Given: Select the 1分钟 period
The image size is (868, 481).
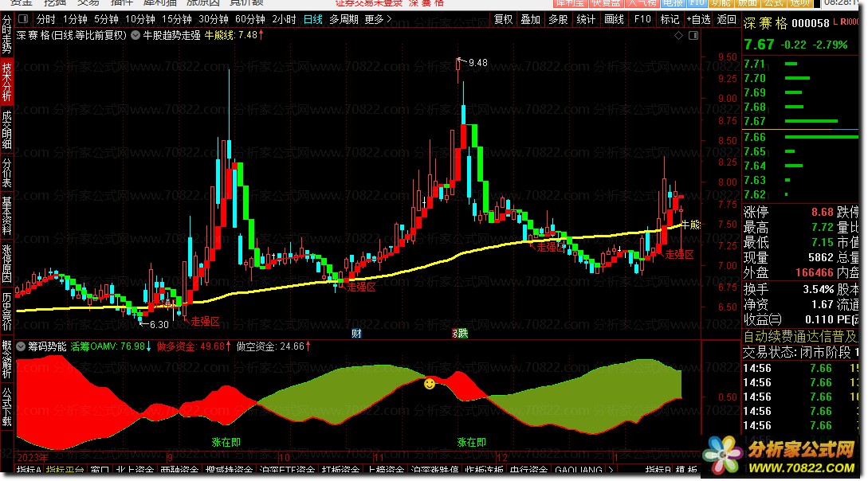Looking at the screenshot, I should tap(75, 19).
